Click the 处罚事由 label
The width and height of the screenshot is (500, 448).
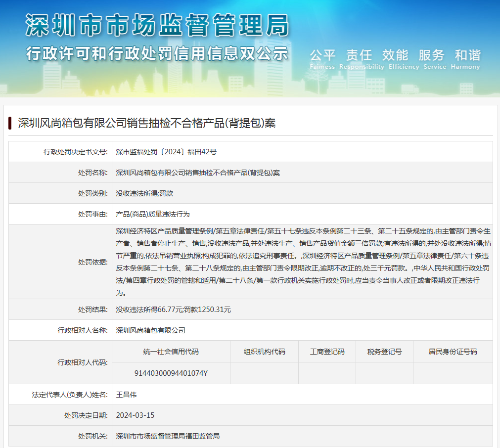click(93, 214)
